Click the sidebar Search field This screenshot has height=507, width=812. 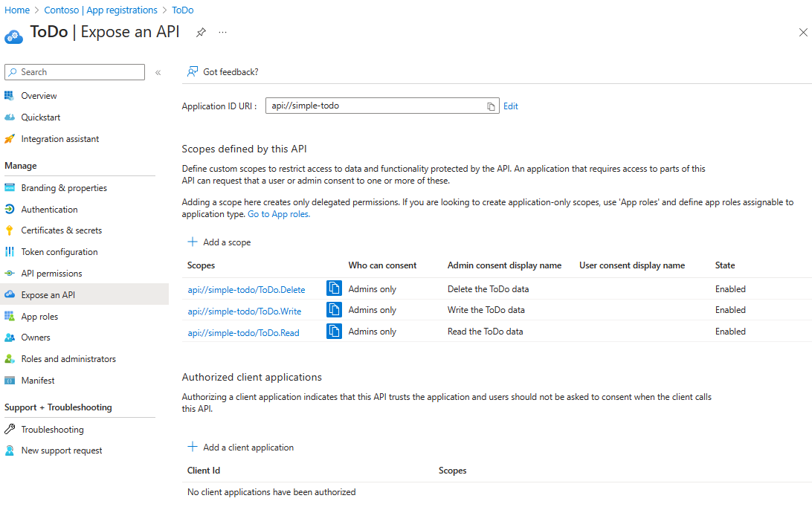point(74,72)
